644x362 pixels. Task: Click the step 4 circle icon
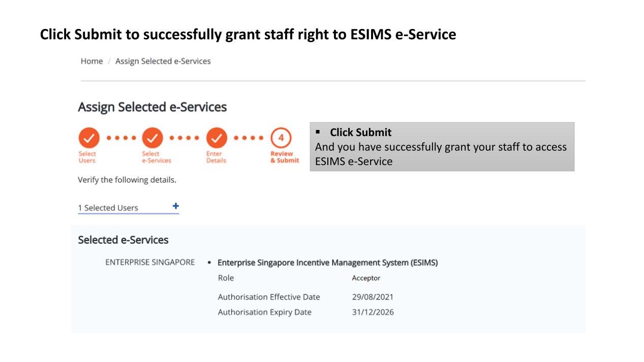(x=281, y=138)
